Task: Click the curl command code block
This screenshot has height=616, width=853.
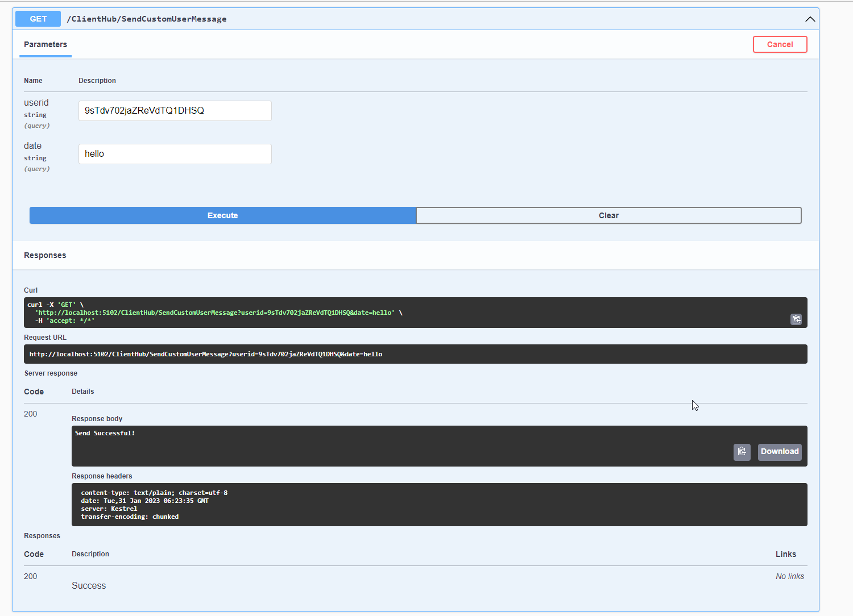Action: [x=416, y=313]
